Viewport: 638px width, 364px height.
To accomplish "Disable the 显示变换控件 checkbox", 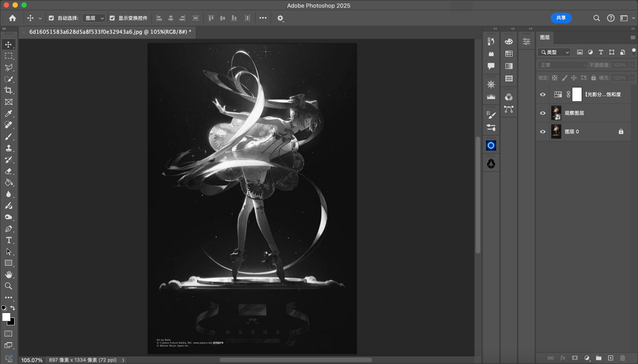I will (x=112, y=18).
